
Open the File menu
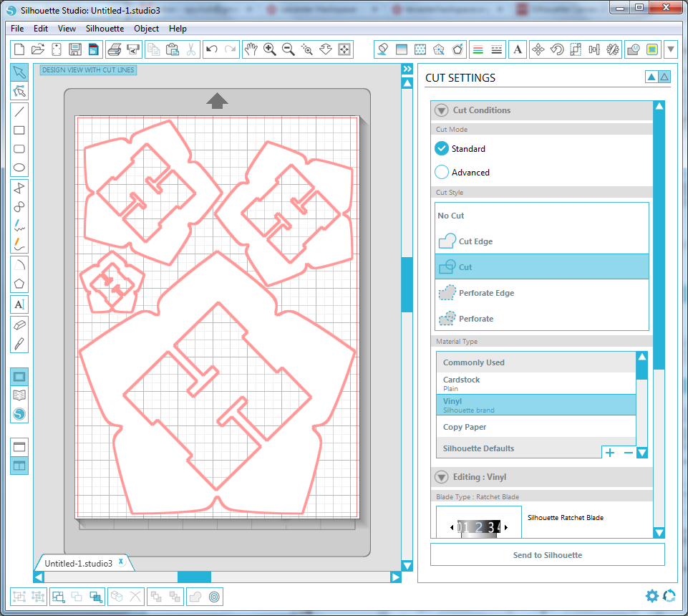pyautogui.click(x=17, y=29)
